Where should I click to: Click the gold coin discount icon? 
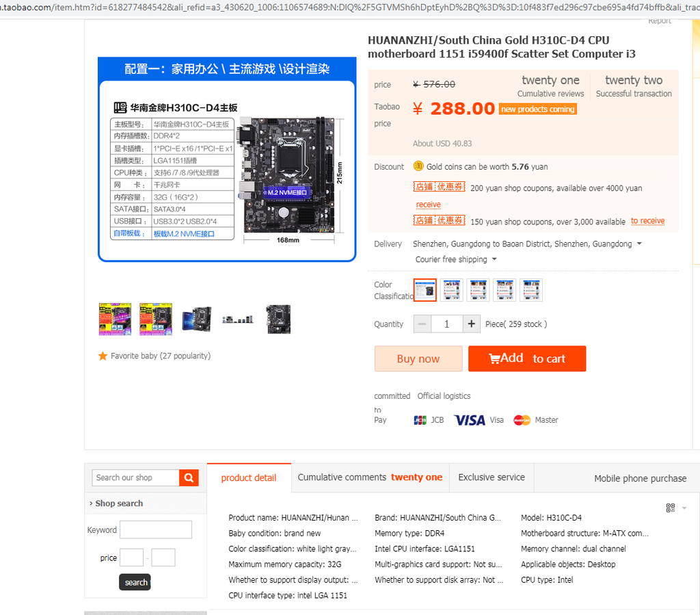(x=418, y=166)
